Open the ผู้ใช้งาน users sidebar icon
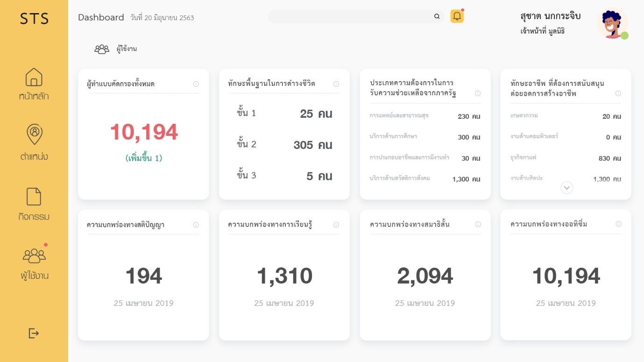The height and width of the screenshot is (362, 644). pyautogui.click(x=35, y=255)
